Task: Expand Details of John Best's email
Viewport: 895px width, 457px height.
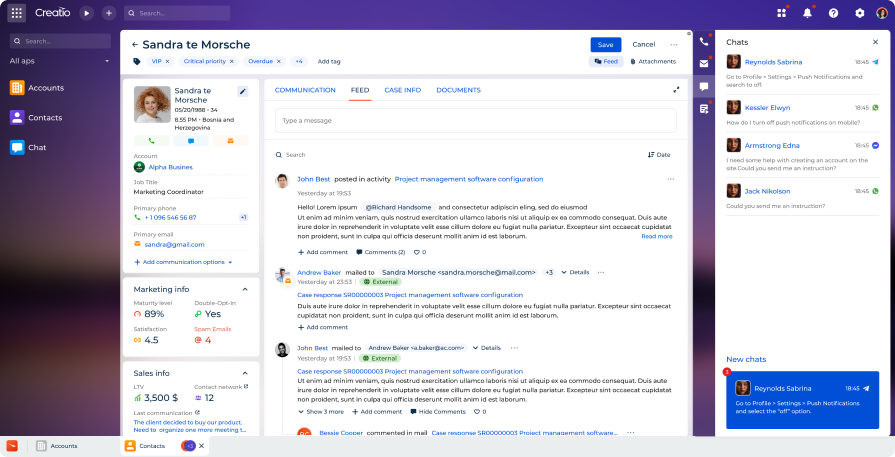Action: coord(486,348)
